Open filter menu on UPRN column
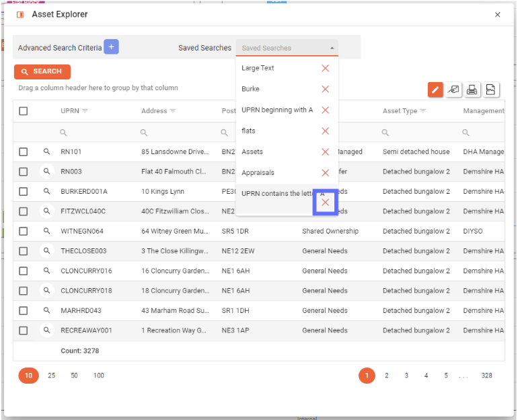The image size is (518, 420). tap(85, 111)
